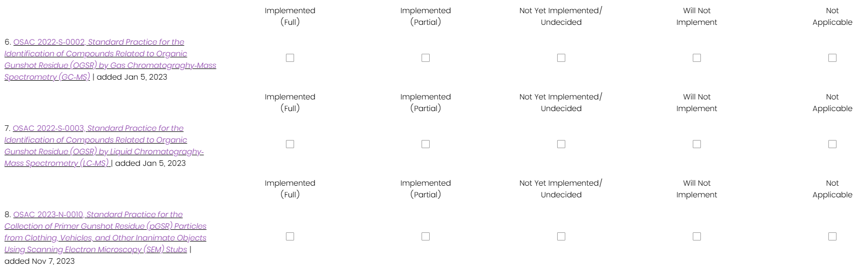Select Implemented (Partial) for OSAC 2023-N-0010

(x=426, y=236)
